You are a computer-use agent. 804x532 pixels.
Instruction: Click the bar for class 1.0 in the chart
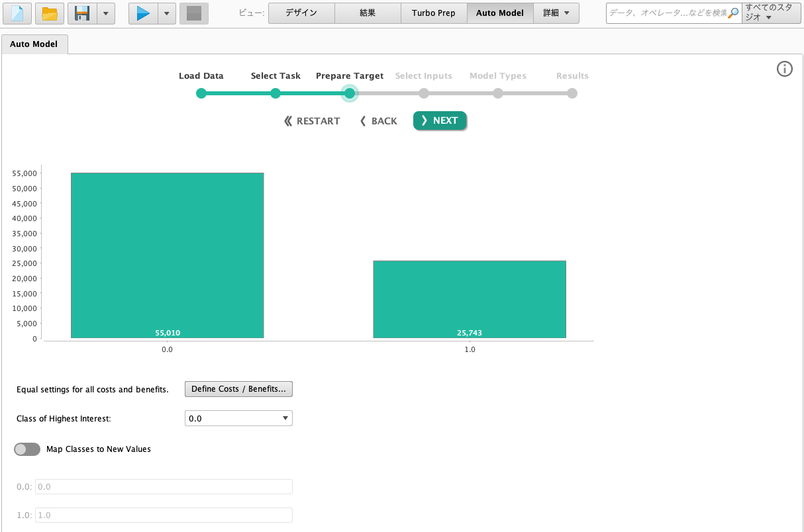470,299
